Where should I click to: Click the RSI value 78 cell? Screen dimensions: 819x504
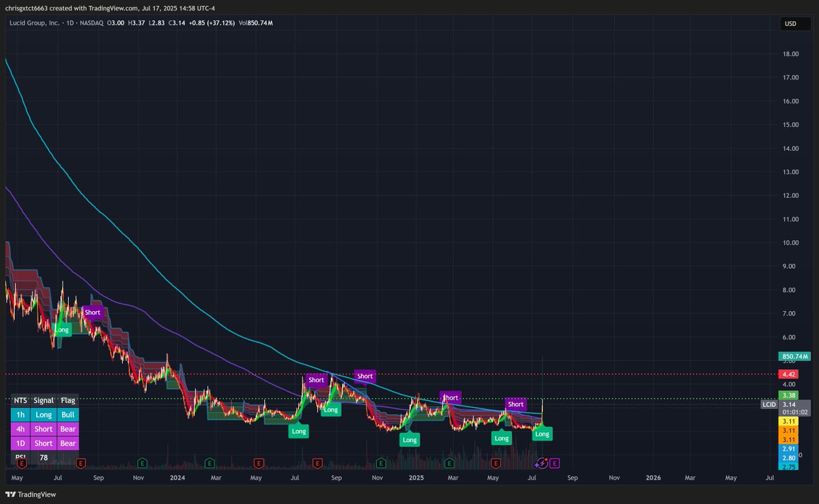tap(44, 458)
